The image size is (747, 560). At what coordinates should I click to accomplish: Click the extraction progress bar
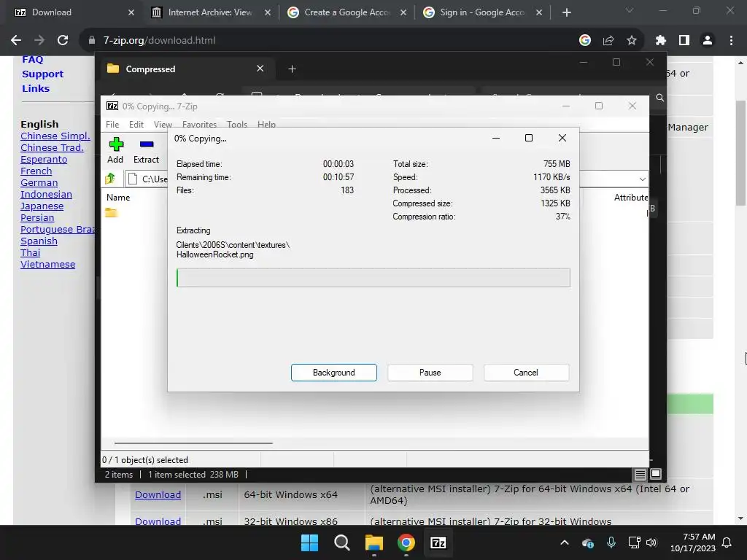[x=373, y=278]
